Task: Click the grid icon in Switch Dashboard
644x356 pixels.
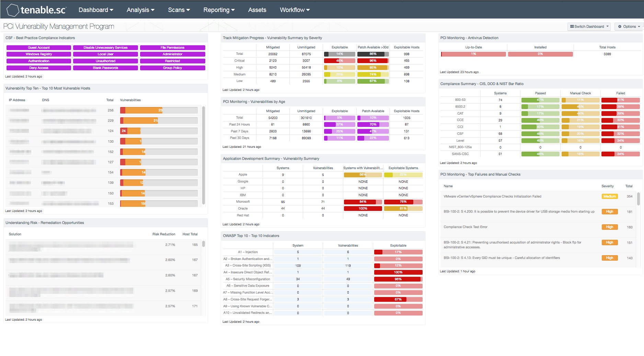Action: pyautogui.click(x=572, y=26)
